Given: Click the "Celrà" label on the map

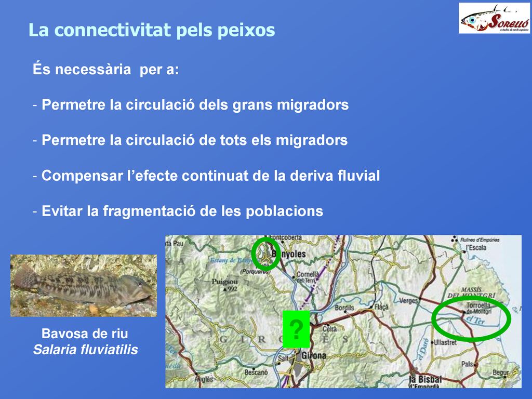Looking at the screenshot, I should tap(329, 329).
